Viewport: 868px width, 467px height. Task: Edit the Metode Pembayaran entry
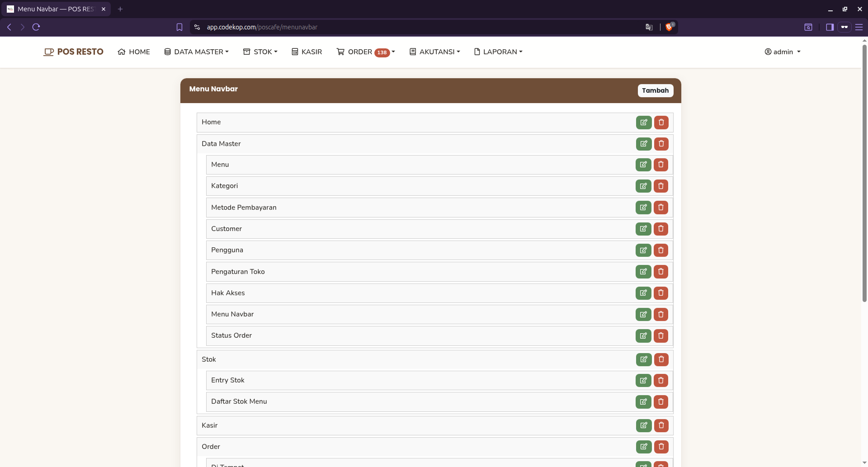point(643,208)
